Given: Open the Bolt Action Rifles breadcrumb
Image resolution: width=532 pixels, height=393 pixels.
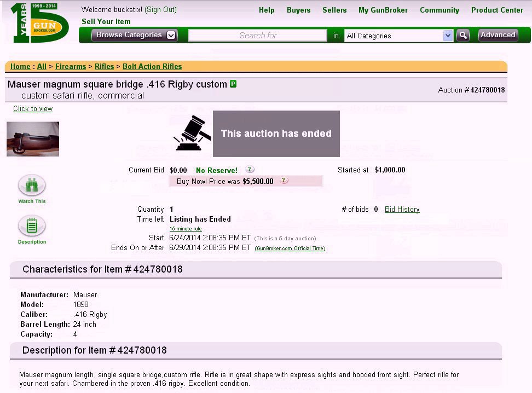Looking at the screenshot, I should tap(152, 67).
